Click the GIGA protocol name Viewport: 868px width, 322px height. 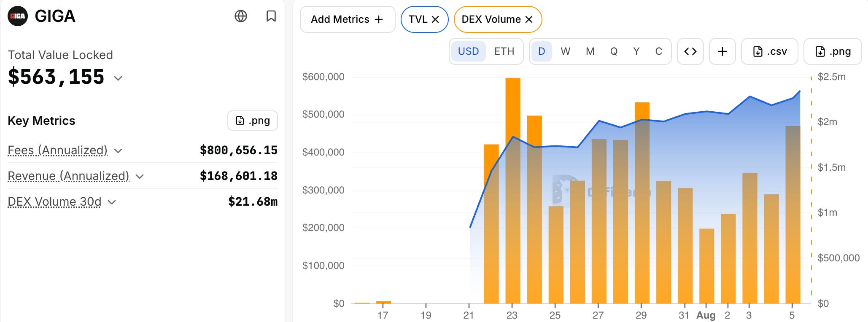point(55,16)
